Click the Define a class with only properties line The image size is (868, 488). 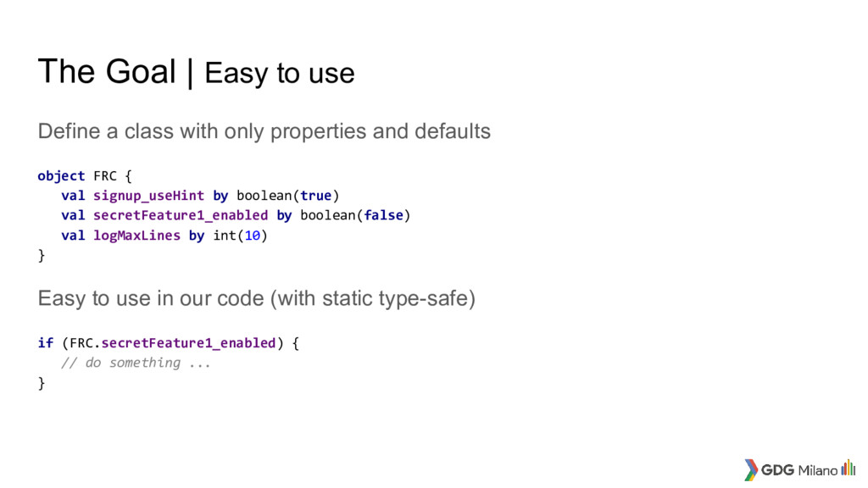264,131
